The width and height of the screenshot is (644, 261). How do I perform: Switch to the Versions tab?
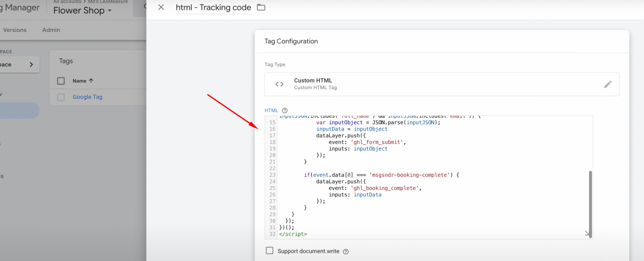click(15, 30)
